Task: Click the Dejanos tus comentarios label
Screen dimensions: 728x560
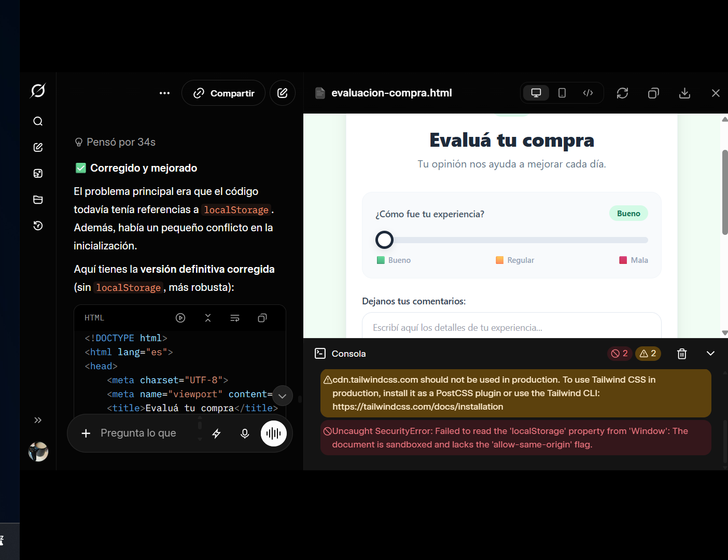Action: click(414, 301)
